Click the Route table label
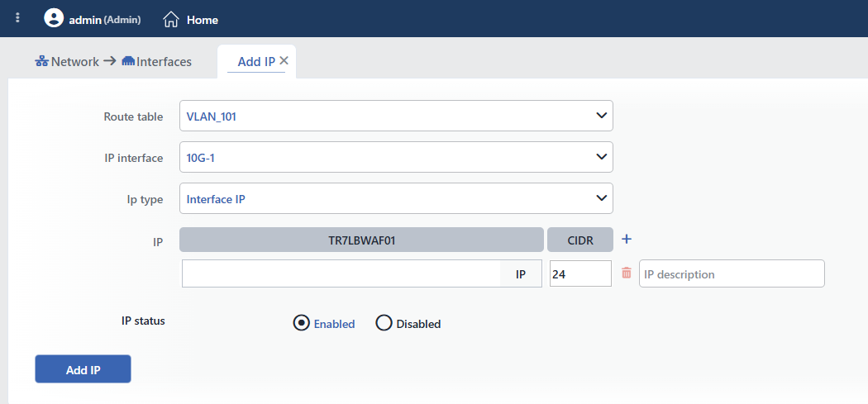Image resolution: width=868 pixels, height=404 pixels. (133, 116)
